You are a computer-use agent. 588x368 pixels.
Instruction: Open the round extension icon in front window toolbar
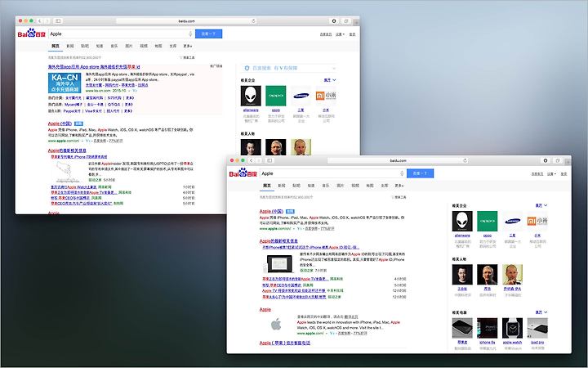pos(546,161)
